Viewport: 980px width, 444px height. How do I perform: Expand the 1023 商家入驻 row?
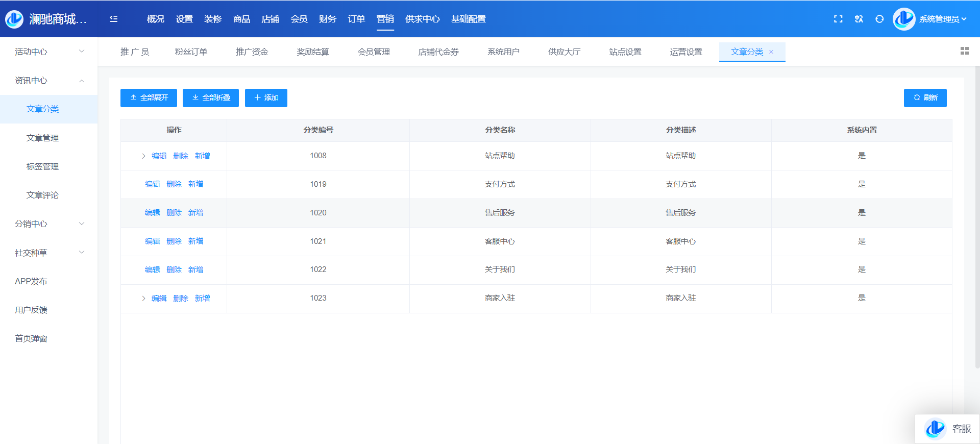pos(143,299)
